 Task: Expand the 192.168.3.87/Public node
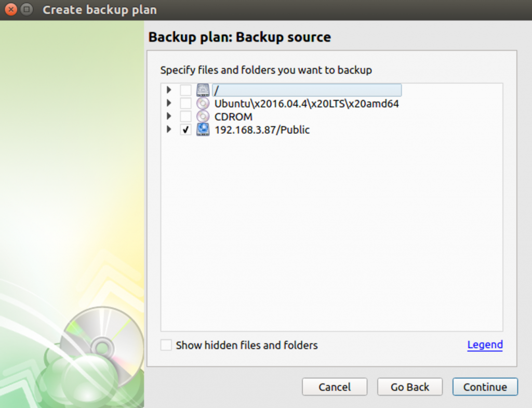click(169, 129)
